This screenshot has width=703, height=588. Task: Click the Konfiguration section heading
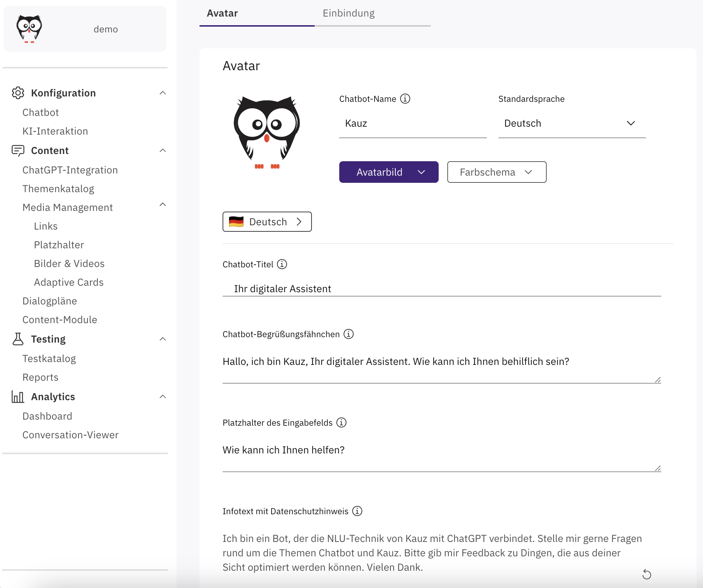pos(63,93)
